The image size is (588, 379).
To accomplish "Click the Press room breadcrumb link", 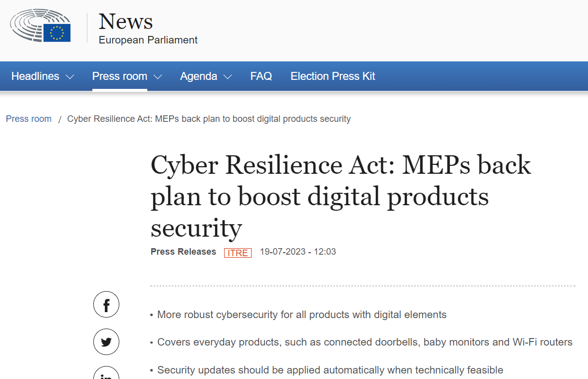I will coord(29,119).
